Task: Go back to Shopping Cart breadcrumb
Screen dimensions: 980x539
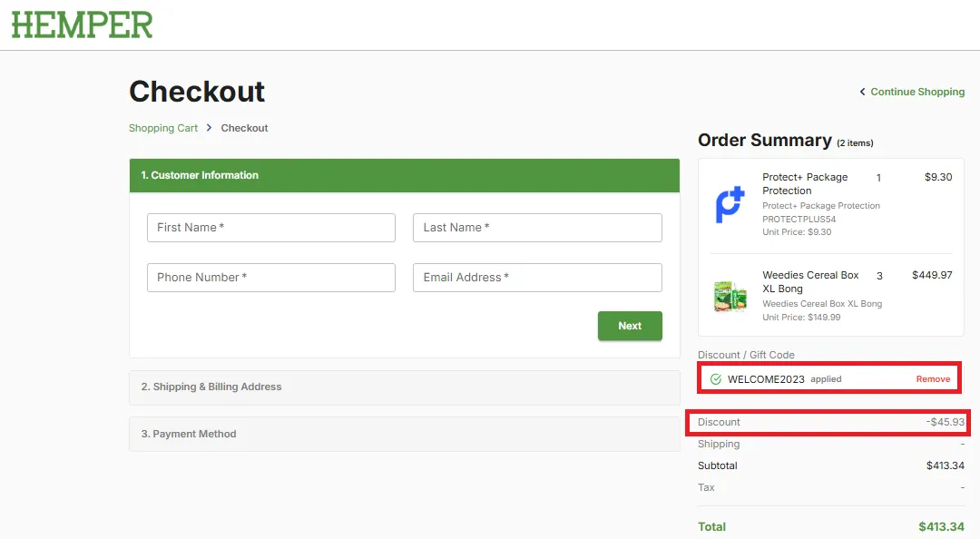Action: (x=163, y=128)
